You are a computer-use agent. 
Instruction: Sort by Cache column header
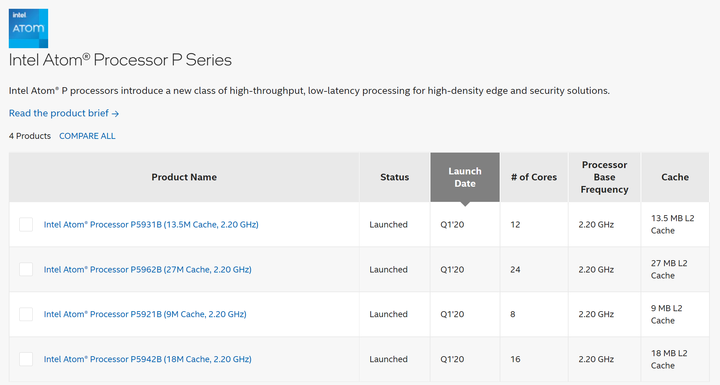(x=675, y=177)
